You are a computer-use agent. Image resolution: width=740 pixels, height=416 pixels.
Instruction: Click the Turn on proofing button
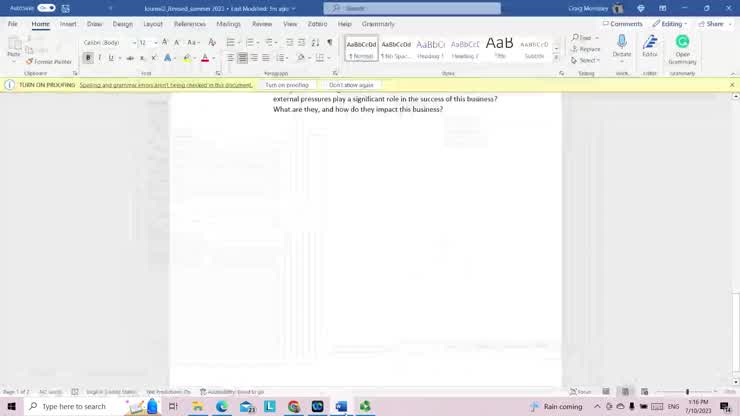[287, 85]
